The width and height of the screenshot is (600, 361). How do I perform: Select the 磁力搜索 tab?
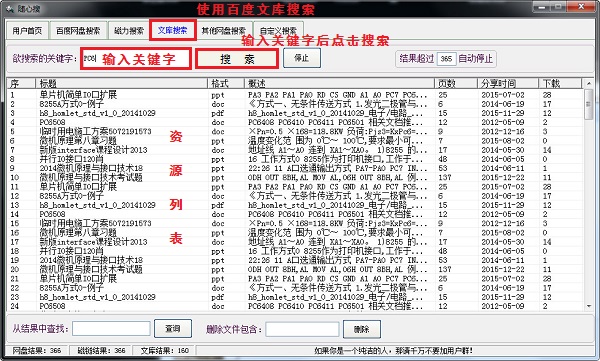tap(129, 31)
